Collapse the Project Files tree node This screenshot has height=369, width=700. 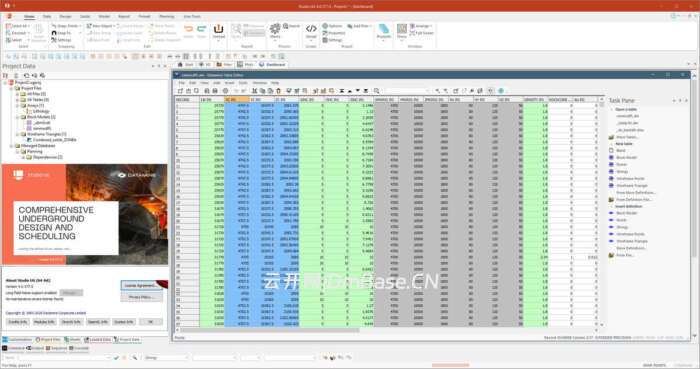click(12, 88)
